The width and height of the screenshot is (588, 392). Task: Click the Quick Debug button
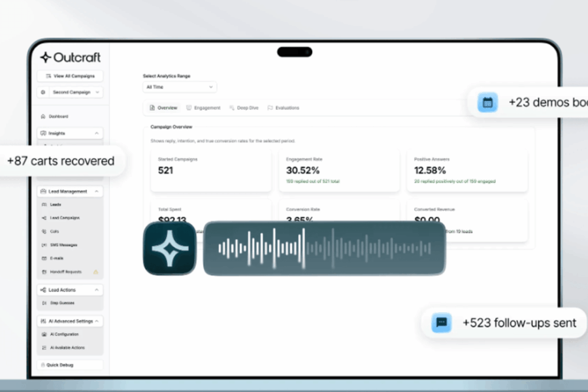point(70,365)
